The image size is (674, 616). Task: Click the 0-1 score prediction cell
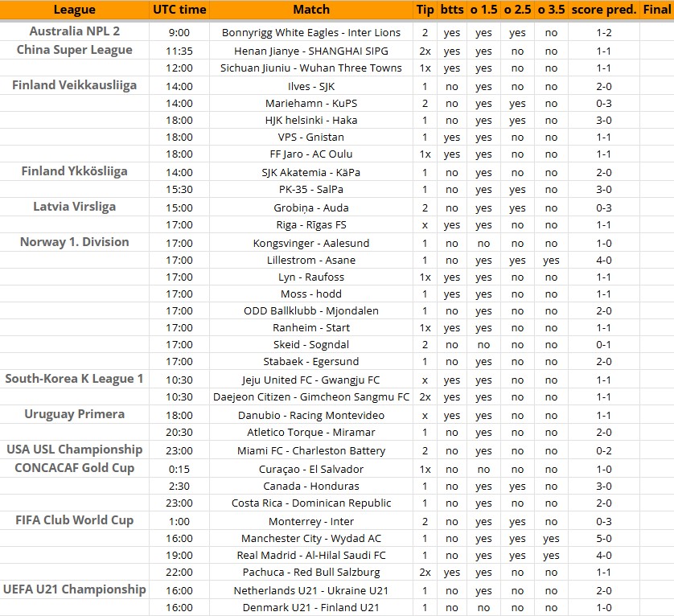pos(603,344)
